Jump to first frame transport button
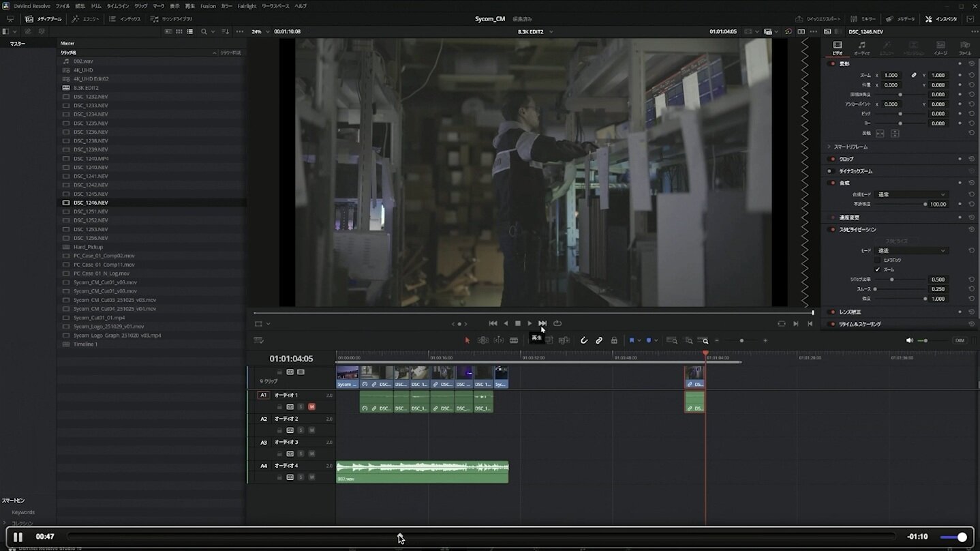 pyautogui.click(x=493, y=323)
